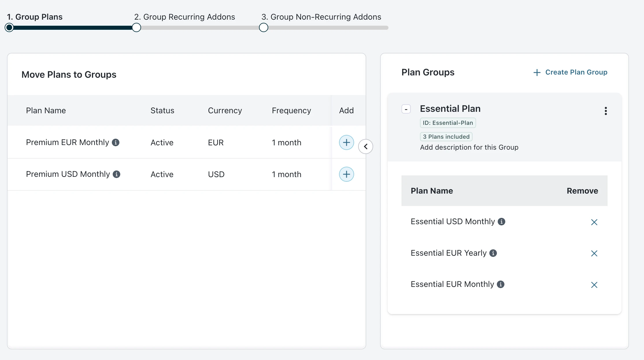This screenshot has height=360, width=644.
Task: Show info for Essential EUR Yearly
Action: (x=493, y=253)
